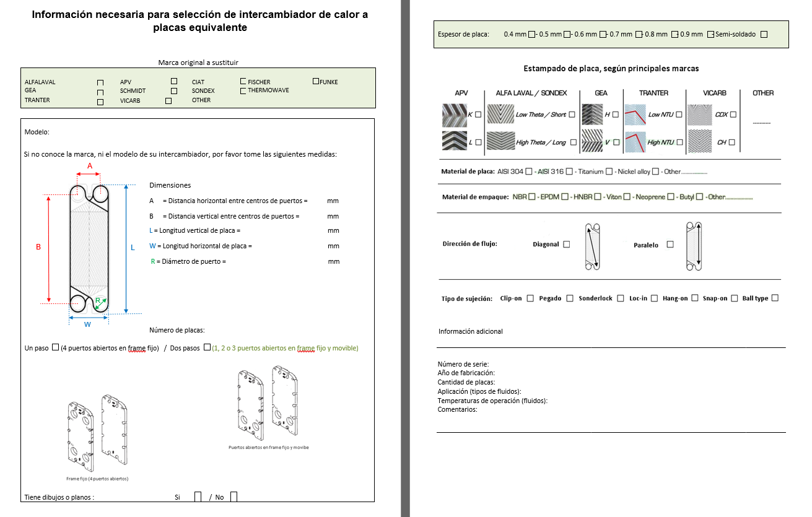Viewport: 812px width, 517px height.
Task: Click the APV K pattern image
Action: tap(455, 115)
